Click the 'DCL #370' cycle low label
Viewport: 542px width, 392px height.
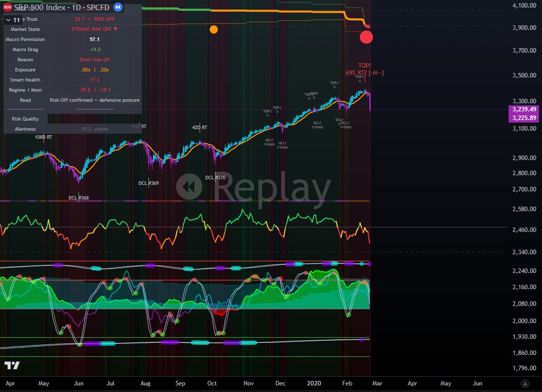point(215,177)
